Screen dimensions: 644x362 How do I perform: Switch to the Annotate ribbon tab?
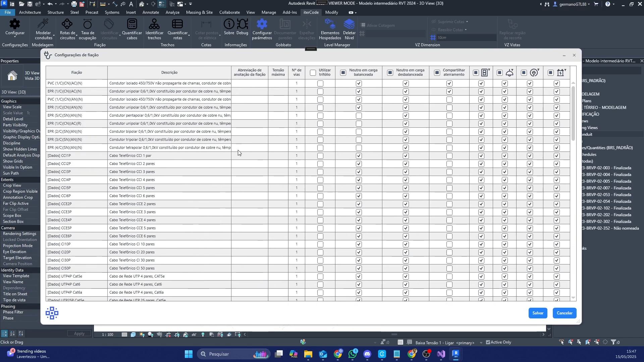[151, 12]
